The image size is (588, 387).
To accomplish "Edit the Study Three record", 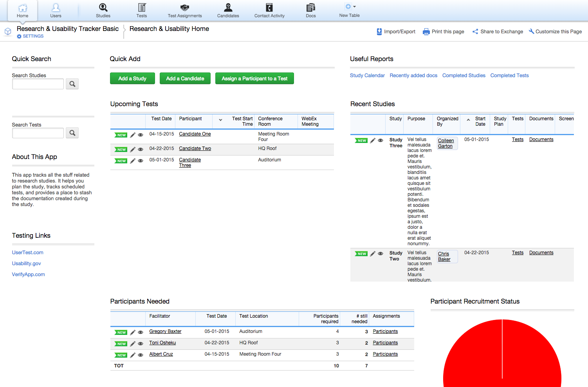I will (373, 141).
